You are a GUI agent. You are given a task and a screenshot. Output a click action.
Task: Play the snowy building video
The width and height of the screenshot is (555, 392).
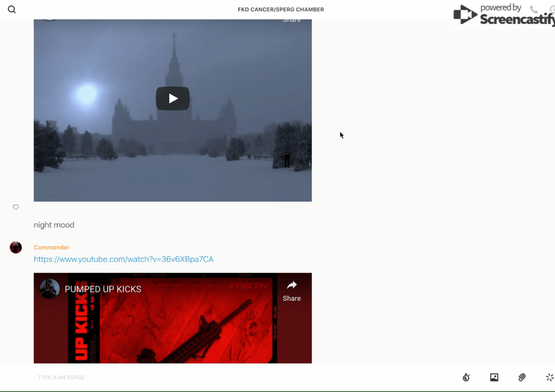pos(173,99)
